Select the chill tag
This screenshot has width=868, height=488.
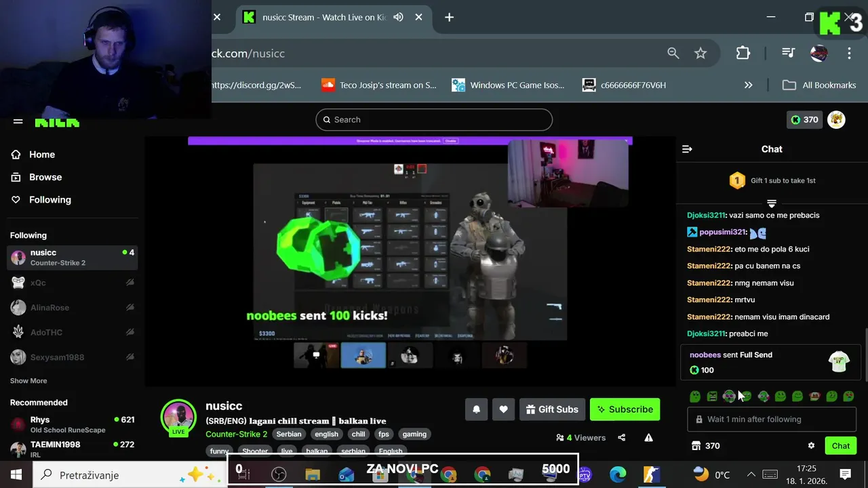[358, 434]
